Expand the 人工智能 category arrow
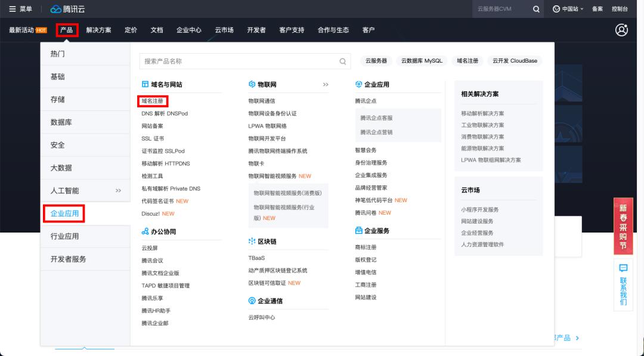 click(119, 191)
